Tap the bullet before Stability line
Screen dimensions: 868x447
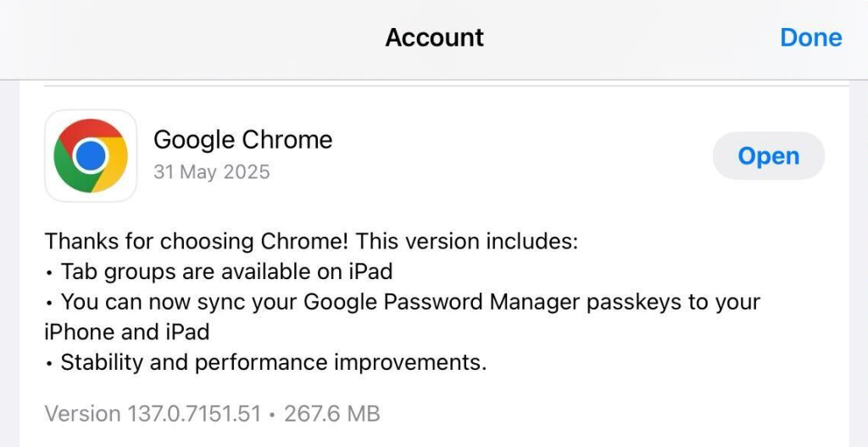pyautogui.click(x=49, y=363)
